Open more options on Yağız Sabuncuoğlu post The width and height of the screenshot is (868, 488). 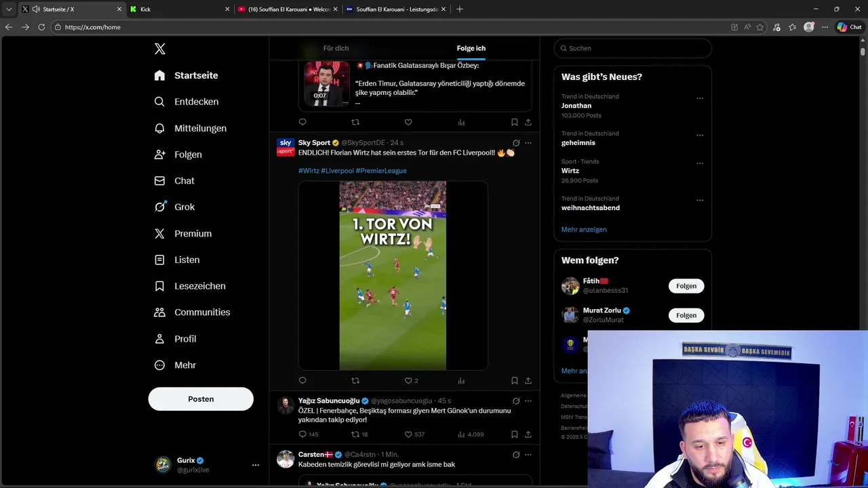528,401
